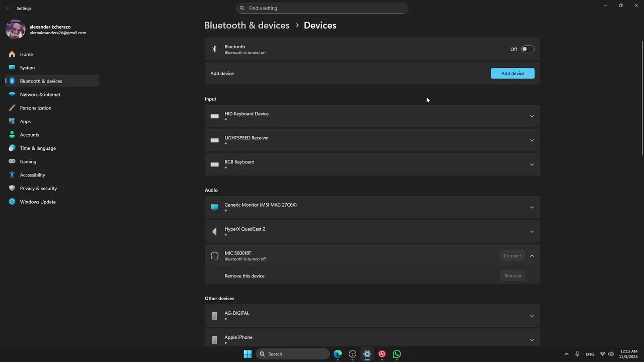Open WhatsApp from the taskbar

tap(397, 354)
